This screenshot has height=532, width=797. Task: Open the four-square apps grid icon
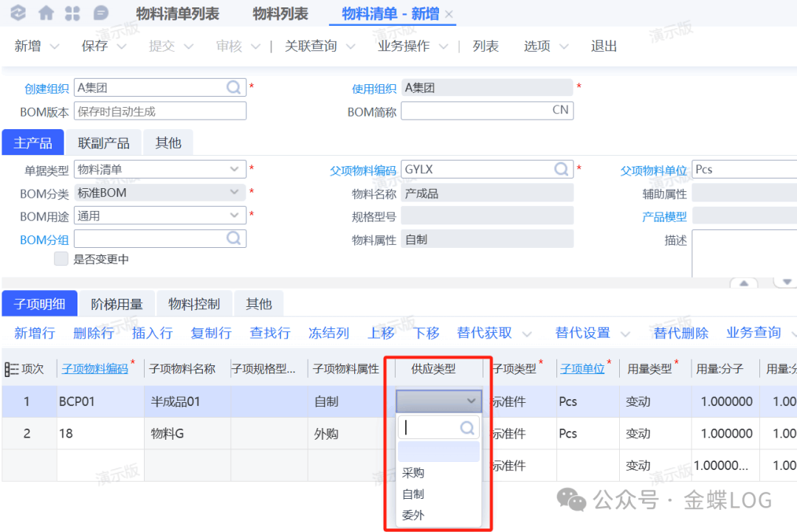(73, 13)
